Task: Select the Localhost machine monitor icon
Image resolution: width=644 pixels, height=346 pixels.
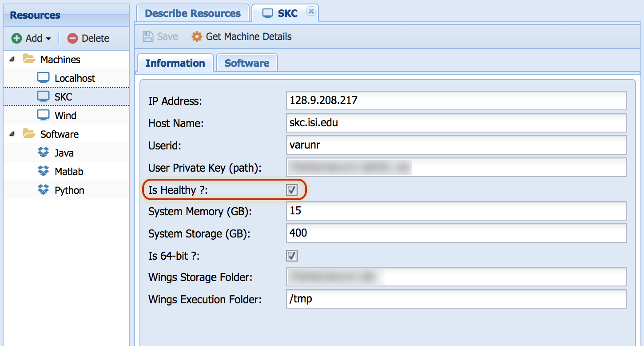Action: coord(43,78)
